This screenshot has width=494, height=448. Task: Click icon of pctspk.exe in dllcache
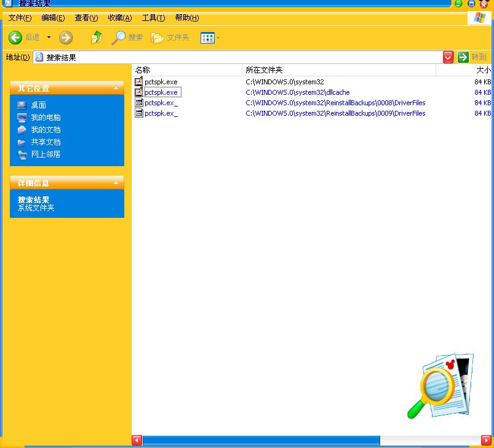139,92
